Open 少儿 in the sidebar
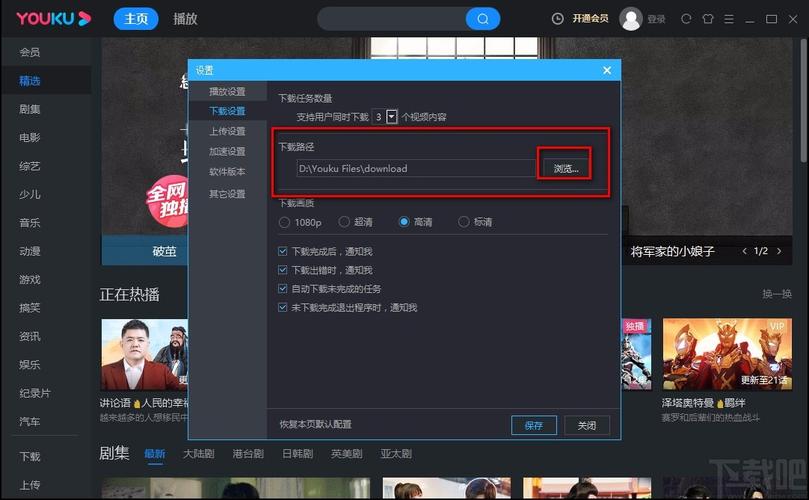 pos(30,195)
